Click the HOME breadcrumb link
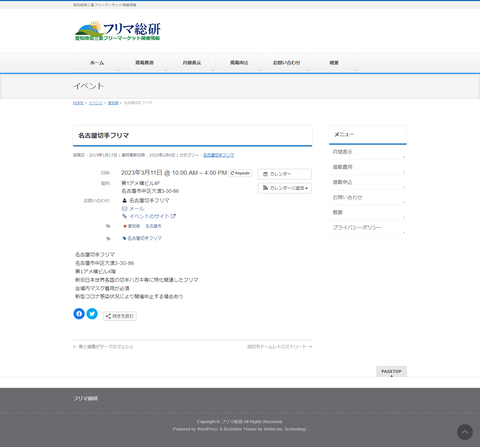 [x=78, y=103]
